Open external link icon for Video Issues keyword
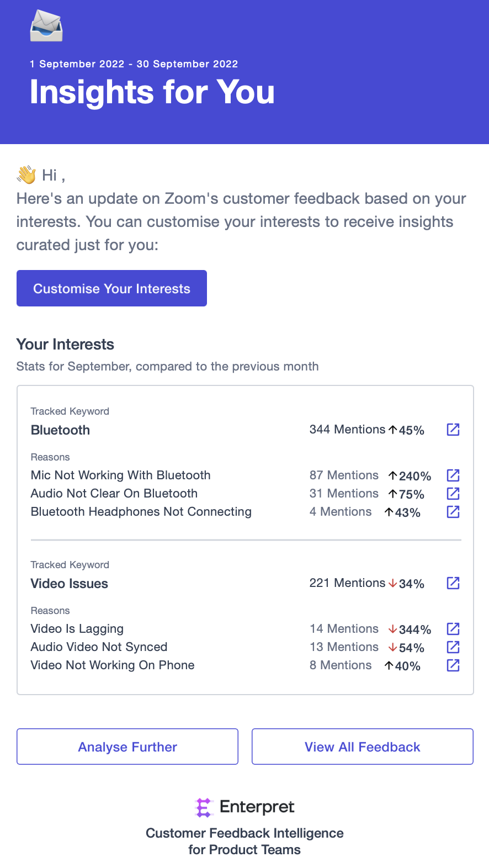The image size is (489, 868). [x=453, y=583]
